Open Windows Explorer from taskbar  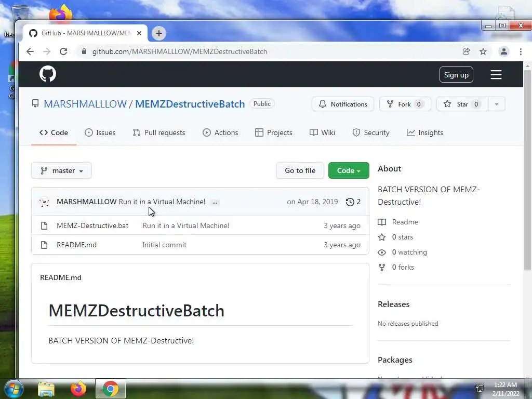coord(46,389)
